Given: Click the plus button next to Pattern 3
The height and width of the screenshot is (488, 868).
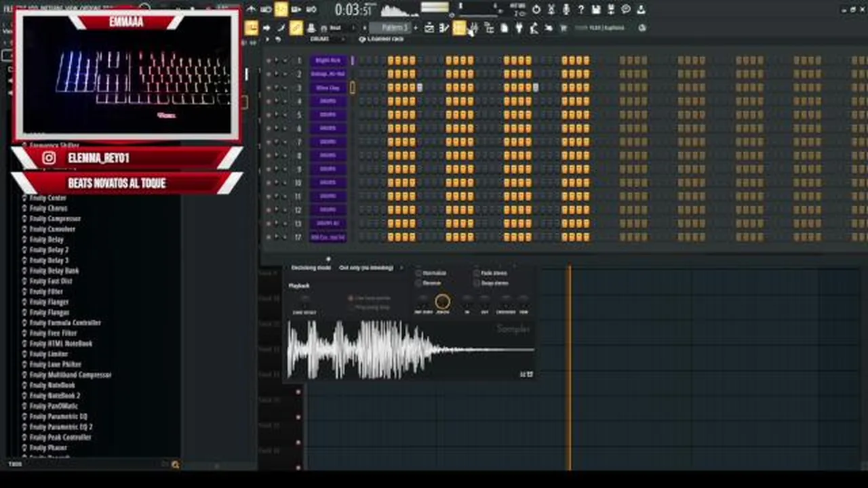Looking at the screenshot, I should pyautogui.click(x=416, y=28).
